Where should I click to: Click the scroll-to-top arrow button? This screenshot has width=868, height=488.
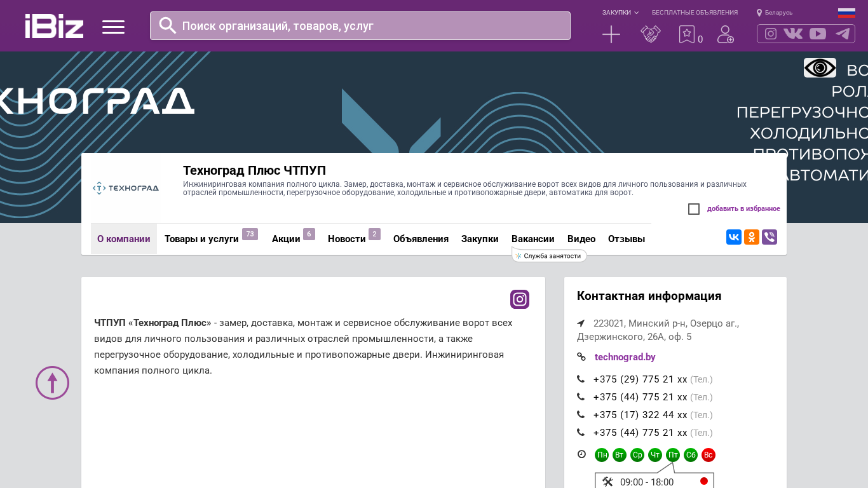click(52, 383)
